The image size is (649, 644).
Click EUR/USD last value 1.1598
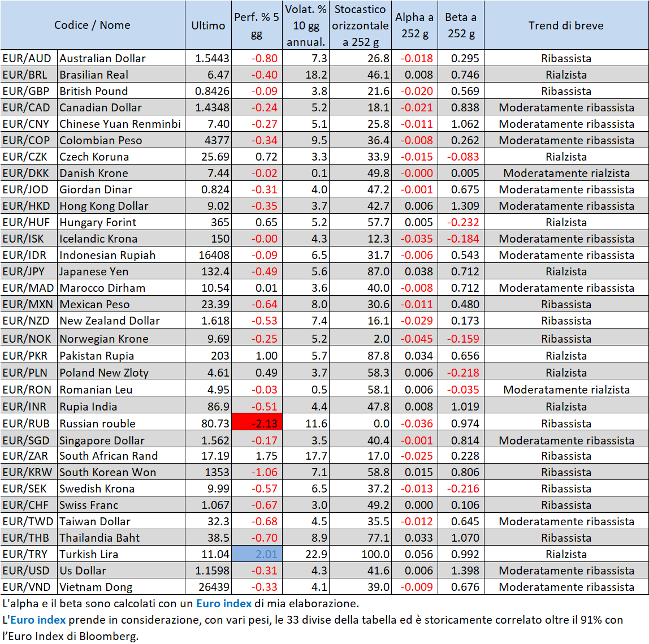209,570
